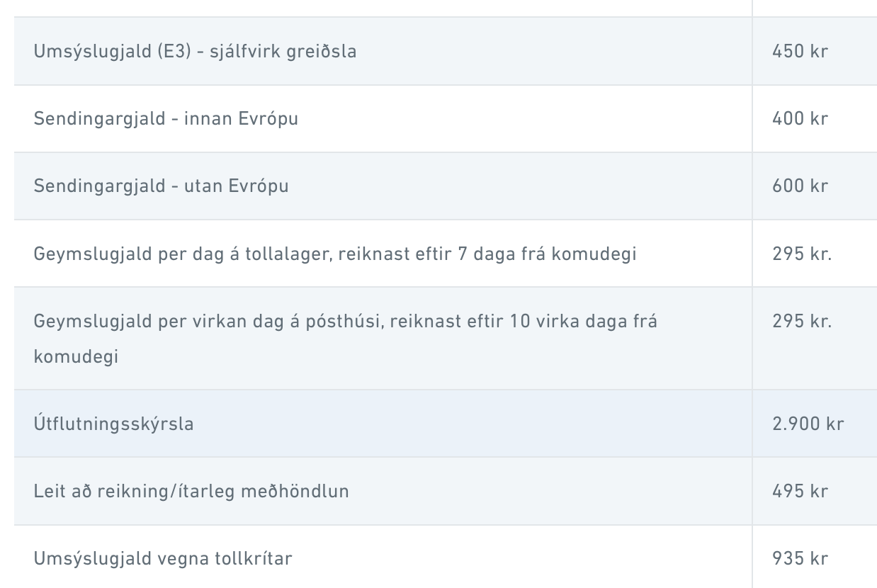Image resolution: width=877 pixels, height=588 pixels.
Task: Click 'Sendingargjald - utan Evrópu' row label
Action: pyautogui.click(x=161, y=186)
